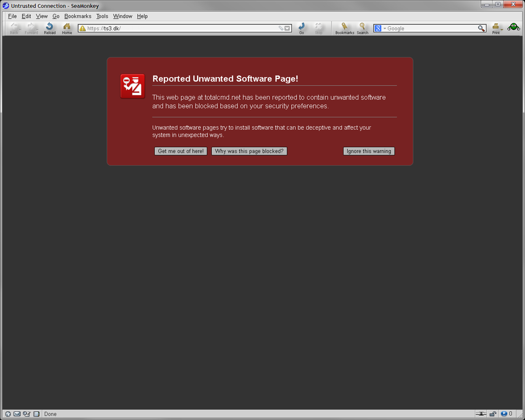
Task: Click the red security officer warning icon
Action: pos(132,86)
